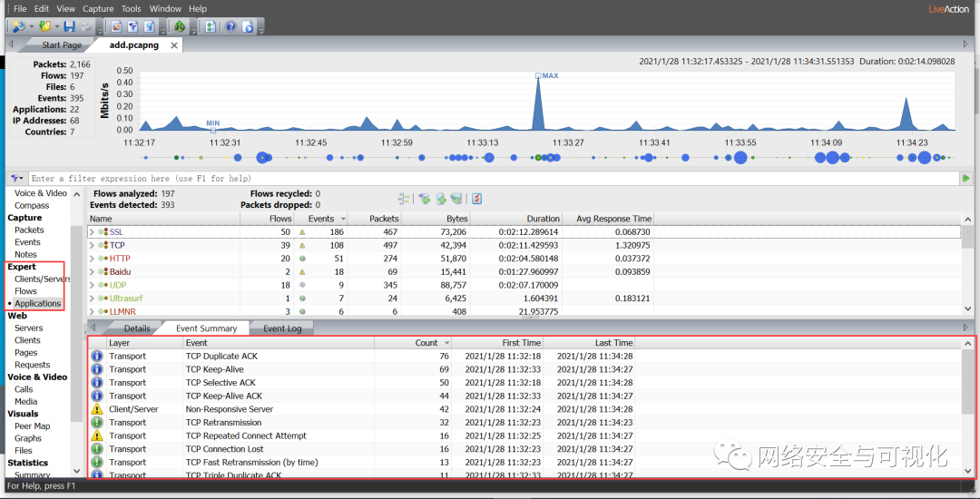
Task: Open the dropdown arrow beside open folder icon
Action: (x=57, y=27)
